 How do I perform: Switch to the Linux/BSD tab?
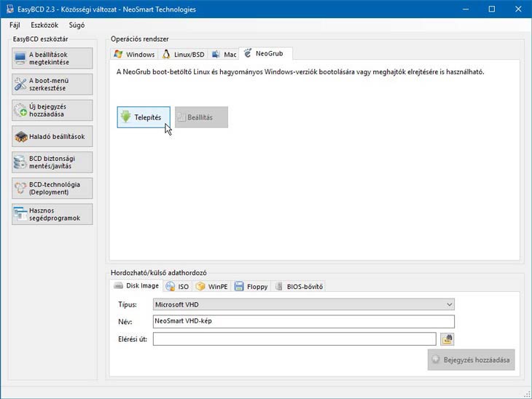183,55
